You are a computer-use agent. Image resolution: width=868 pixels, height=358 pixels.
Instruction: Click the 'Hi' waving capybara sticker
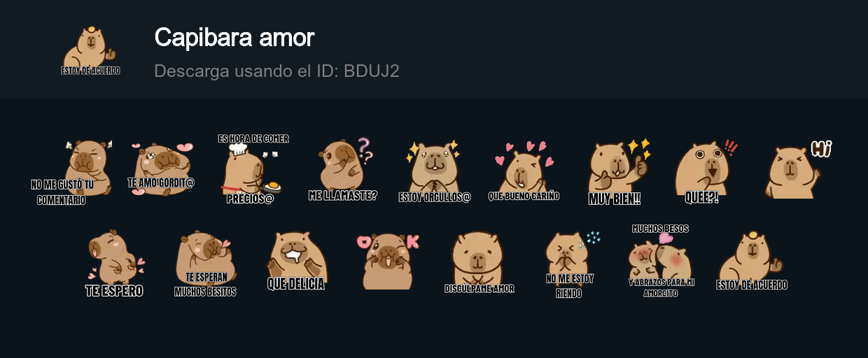click(x=797, y=169)
